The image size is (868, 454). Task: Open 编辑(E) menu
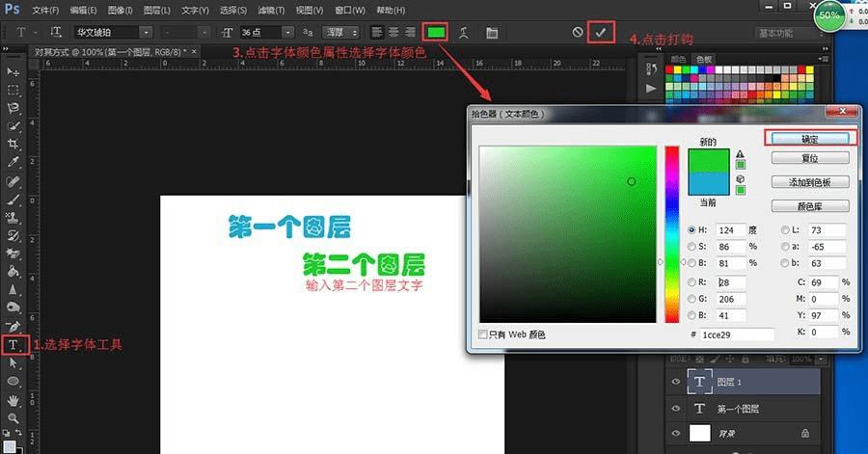click(x=83, y=10)
